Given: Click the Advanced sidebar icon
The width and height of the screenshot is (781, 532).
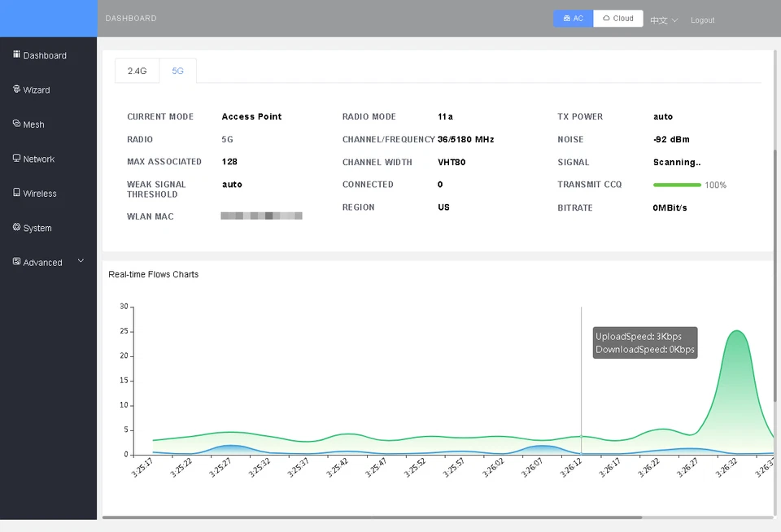Looking at the screenshot, I should 16,262.
